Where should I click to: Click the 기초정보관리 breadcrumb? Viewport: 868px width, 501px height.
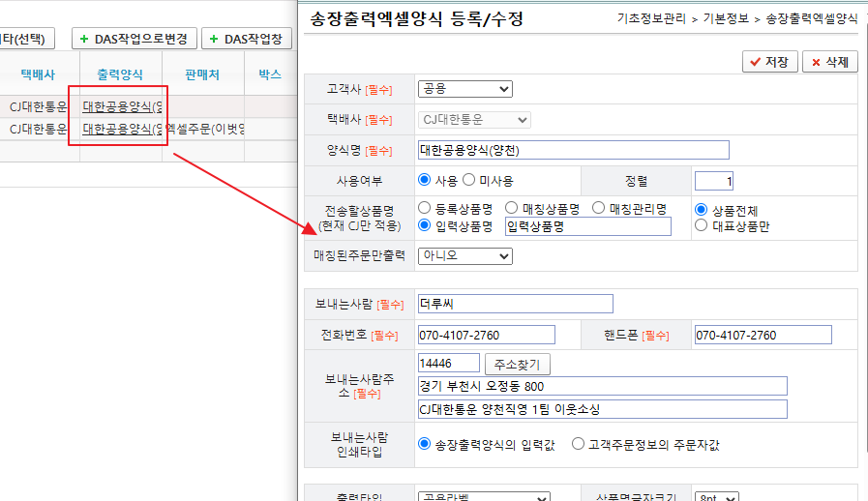[x=651, y=18]
